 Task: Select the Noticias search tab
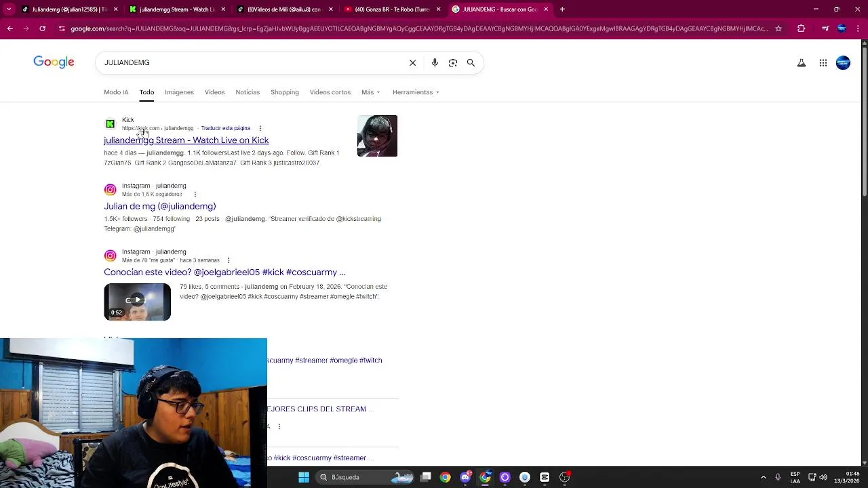(x=248, y=92)
